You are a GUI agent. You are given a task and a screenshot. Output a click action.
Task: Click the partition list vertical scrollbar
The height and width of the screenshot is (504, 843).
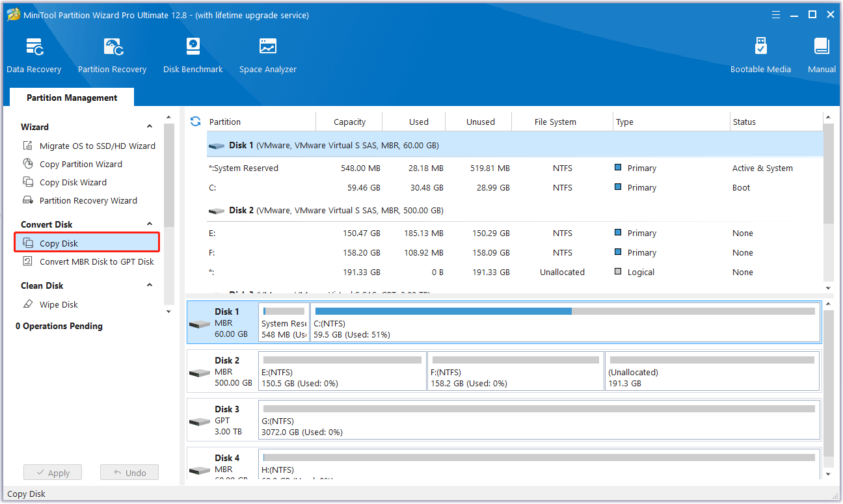point(828,174)
